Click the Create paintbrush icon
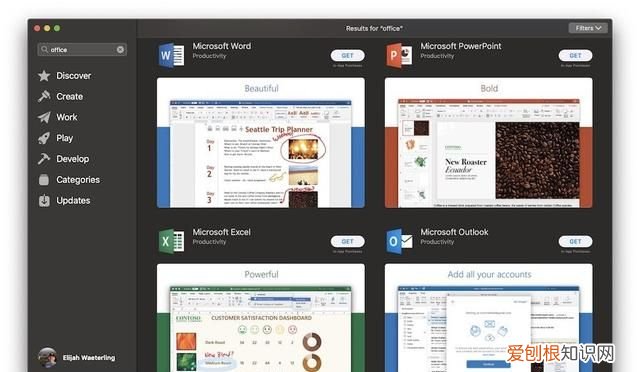 (44, 96)
